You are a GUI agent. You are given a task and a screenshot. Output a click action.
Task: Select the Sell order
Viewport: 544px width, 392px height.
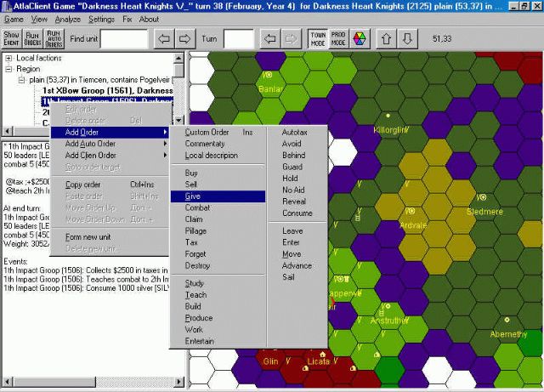[x=218, y=185]
